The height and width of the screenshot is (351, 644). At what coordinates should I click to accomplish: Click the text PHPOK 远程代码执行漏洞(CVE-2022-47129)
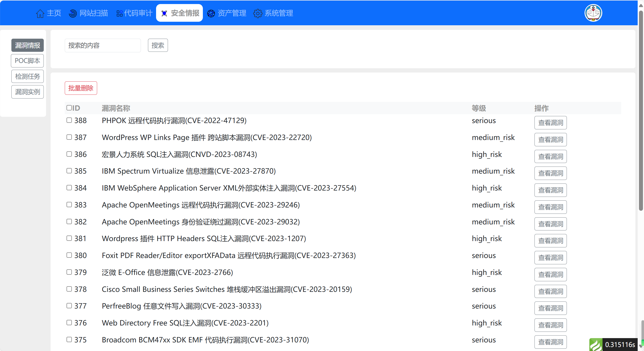coord(174,121)
